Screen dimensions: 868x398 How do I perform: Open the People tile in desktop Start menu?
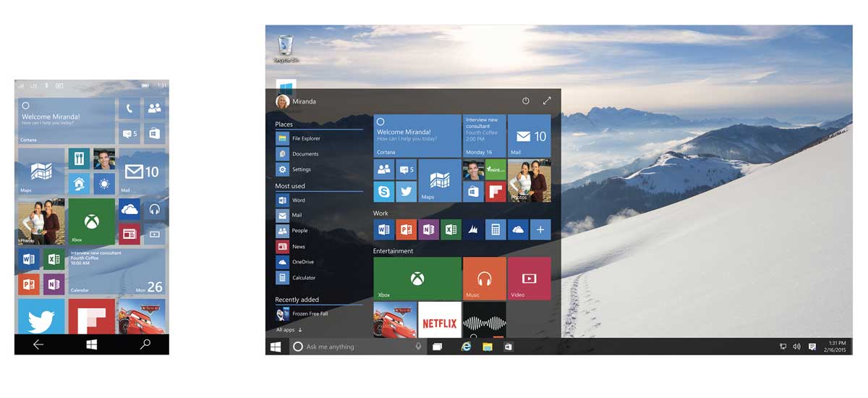383,170
